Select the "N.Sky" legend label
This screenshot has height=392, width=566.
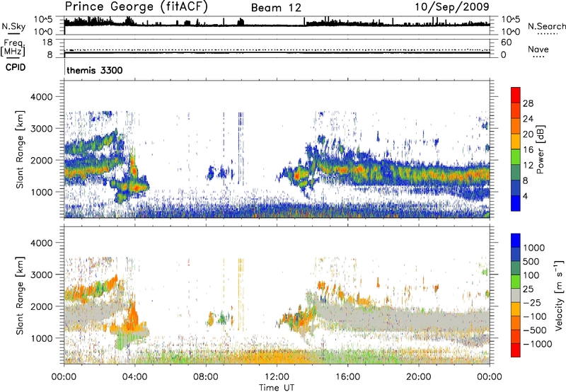[13, 26]
